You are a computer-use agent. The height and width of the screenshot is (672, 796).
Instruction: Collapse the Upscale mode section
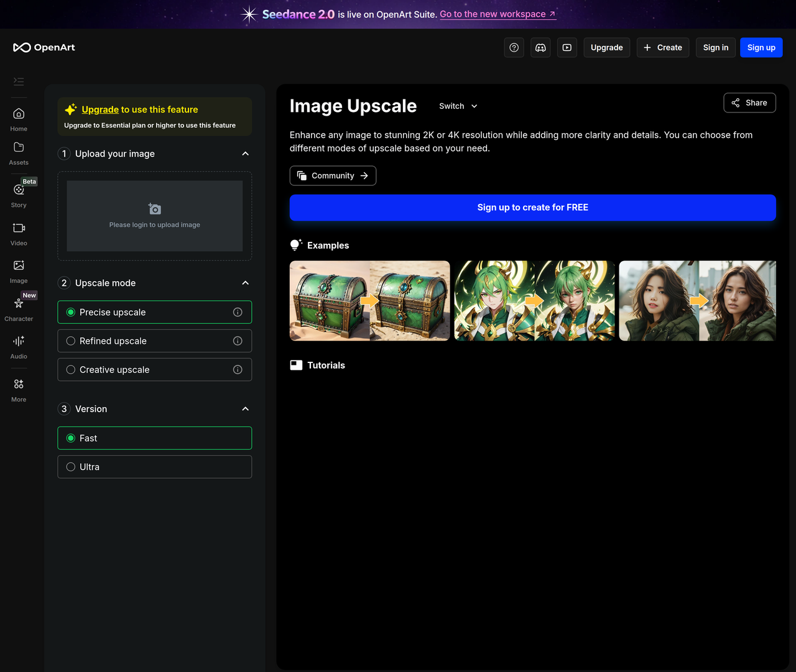pos(246,283)
